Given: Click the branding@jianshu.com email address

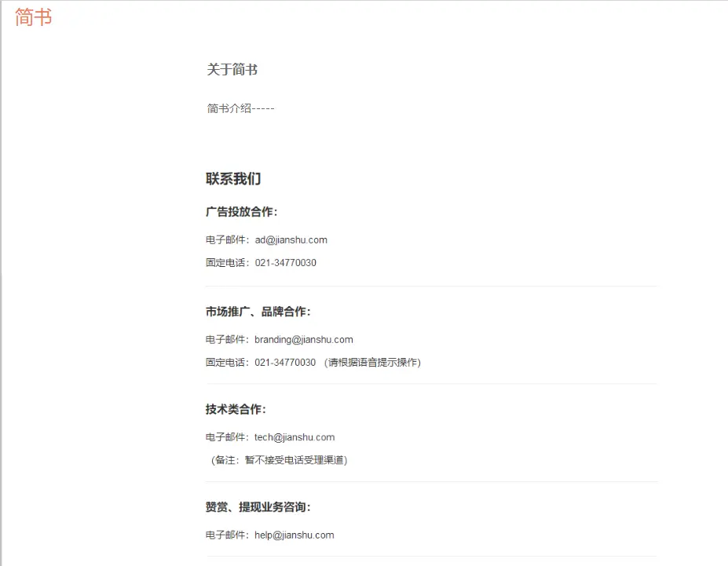Looking at the screenshot, I should (x=304, y=340).
